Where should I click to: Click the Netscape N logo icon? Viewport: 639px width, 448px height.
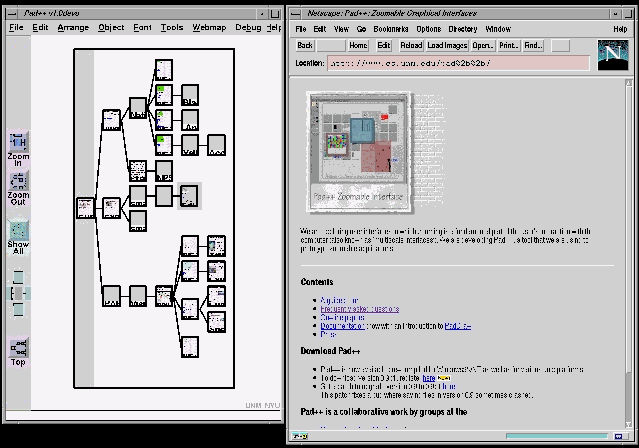pyautogui.click(x=613, y=55)
